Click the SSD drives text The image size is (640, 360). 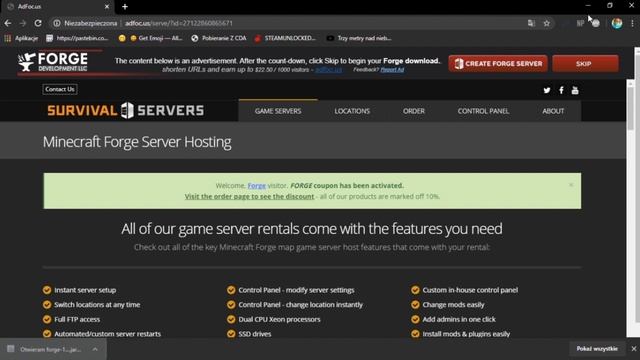255,334
